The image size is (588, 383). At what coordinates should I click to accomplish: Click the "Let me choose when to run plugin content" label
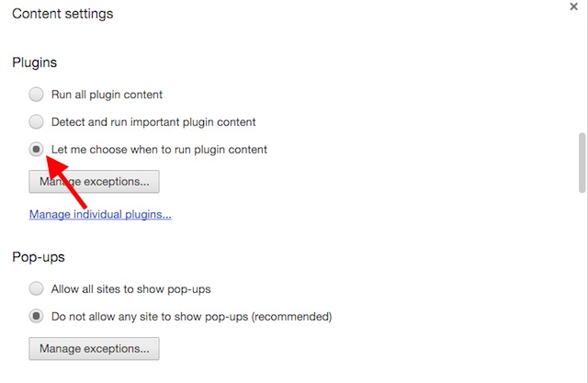click(x=159, y=149)
